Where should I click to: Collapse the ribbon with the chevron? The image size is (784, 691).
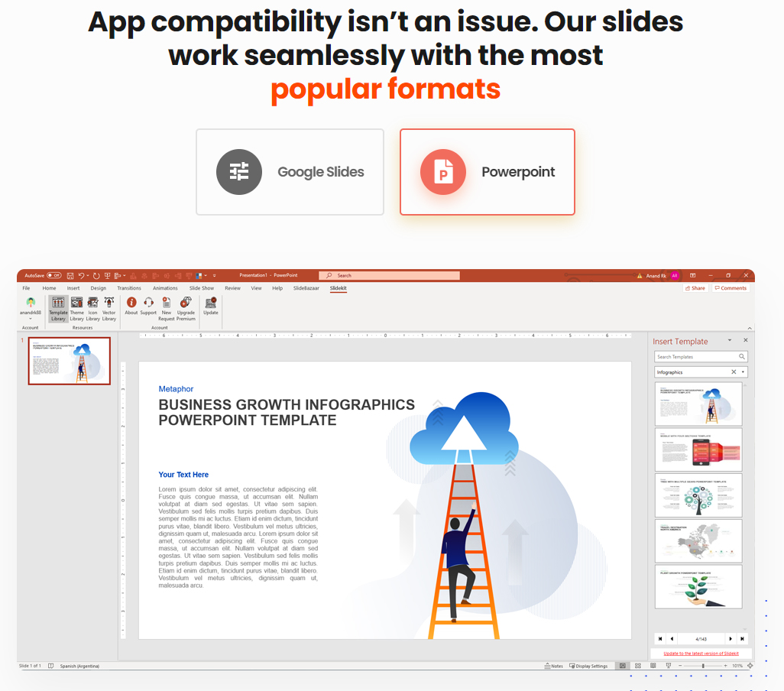tap(749, 328)
